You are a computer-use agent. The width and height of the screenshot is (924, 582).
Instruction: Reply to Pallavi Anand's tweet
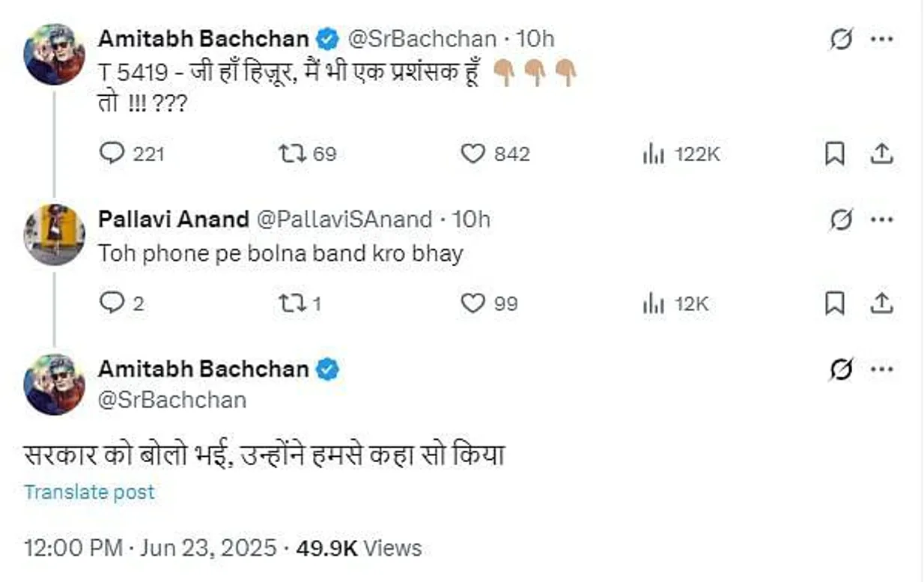112,303
